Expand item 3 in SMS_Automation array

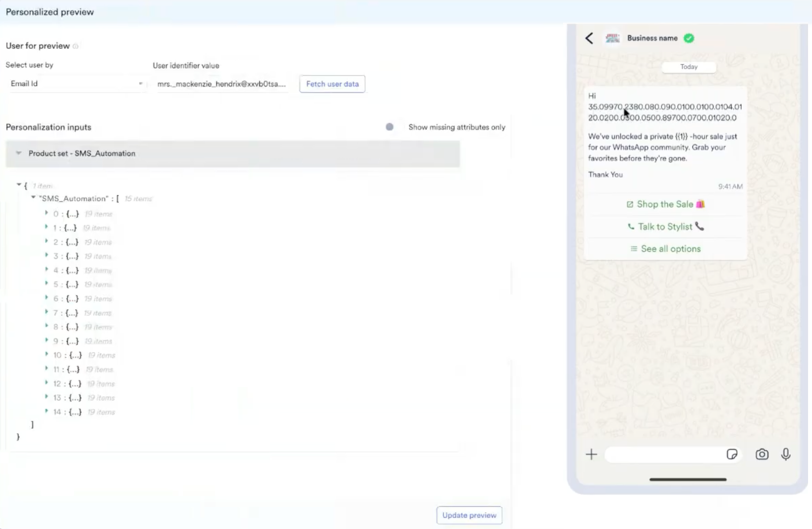click(46, 256)
